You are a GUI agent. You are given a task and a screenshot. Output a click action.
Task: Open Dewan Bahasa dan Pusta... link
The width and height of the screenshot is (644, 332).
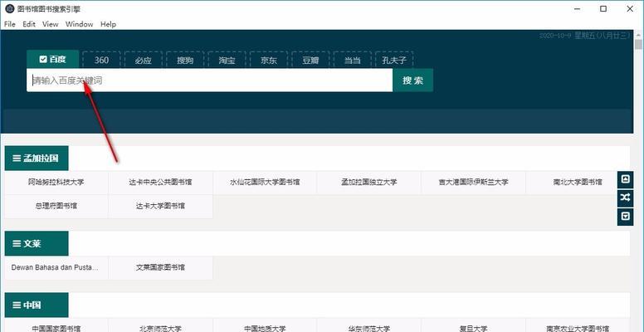(x=56, y=267)
